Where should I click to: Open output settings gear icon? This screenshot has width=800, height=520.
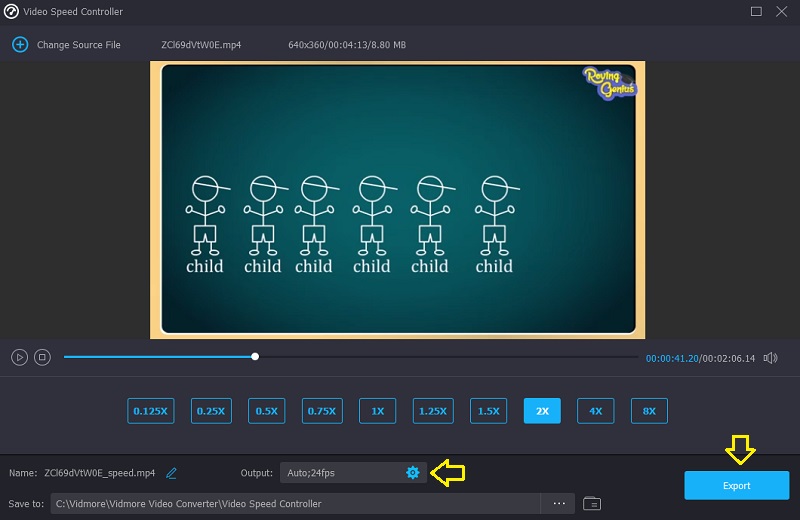point(412,472)
